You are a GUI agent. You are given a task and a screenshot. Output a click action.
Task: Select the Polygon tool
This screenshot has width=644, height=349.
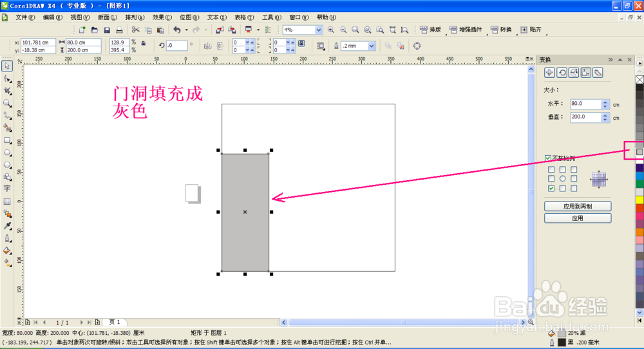[x=7, y=165]
